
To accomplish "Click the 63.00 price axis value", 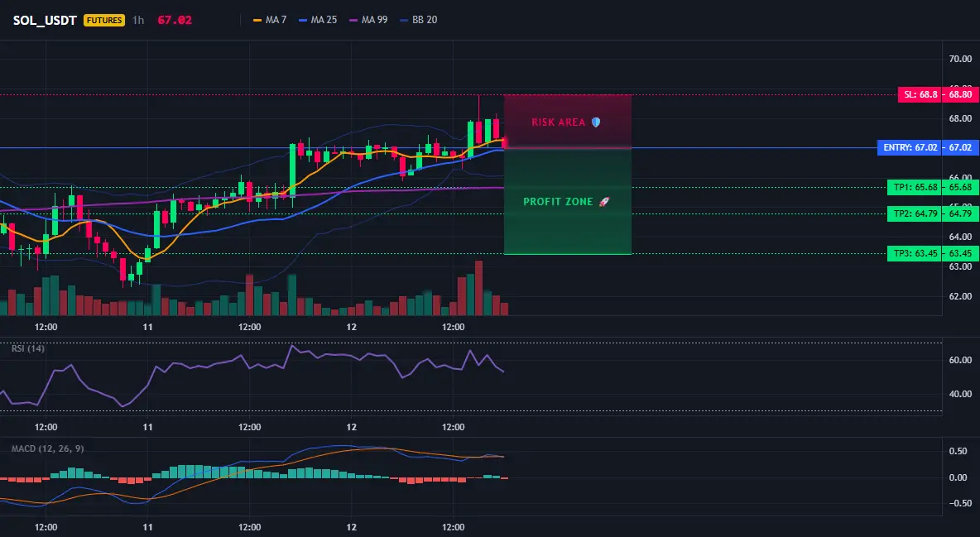I will [x=960, y=266].
